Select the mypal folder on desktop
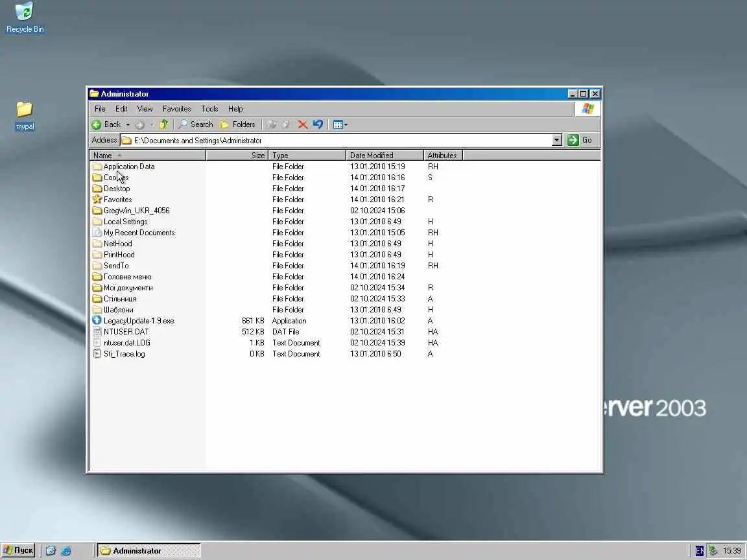The height and width of the screenshot is (560, 747). point(25,116)
